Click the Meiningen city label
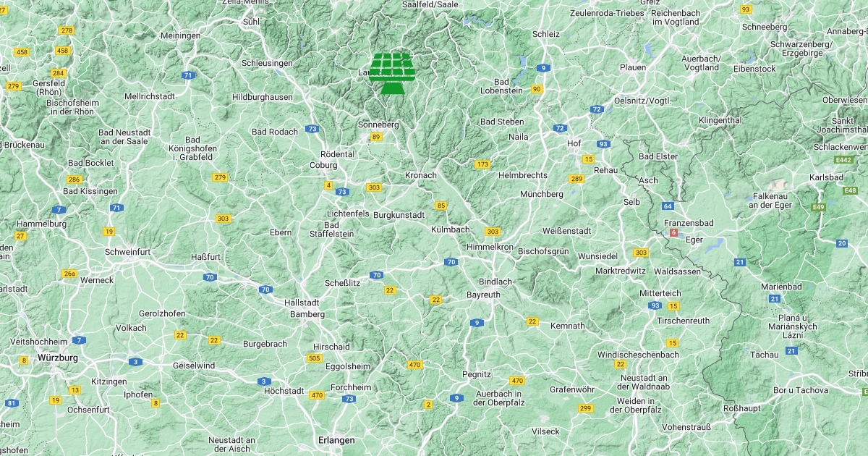 pyautogui.click(x=180, y=35)
